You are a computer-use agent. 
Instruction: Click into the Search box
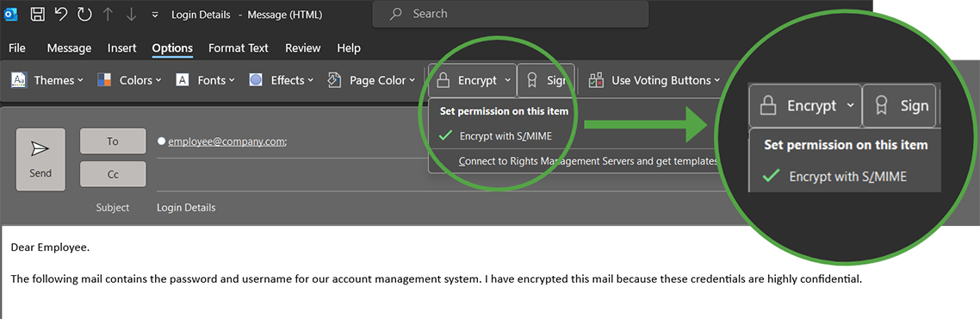pyautogui.click(x=510, y=14)
